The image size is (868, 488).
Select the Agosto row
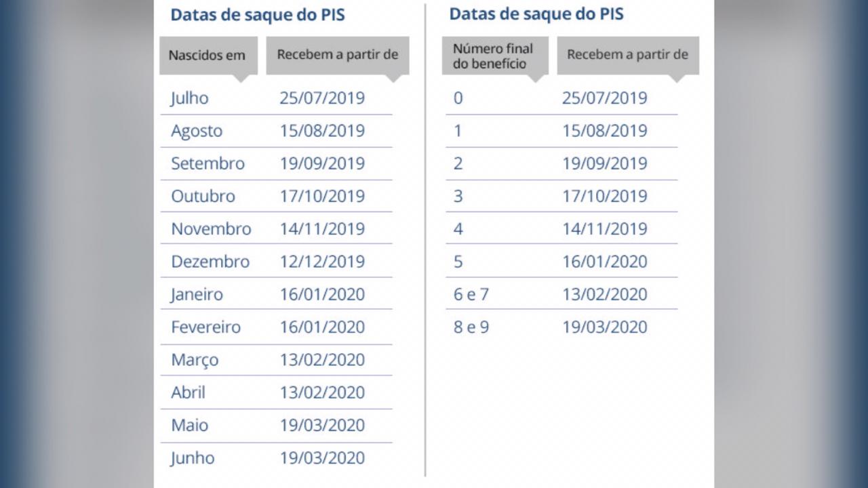(276, 131)
